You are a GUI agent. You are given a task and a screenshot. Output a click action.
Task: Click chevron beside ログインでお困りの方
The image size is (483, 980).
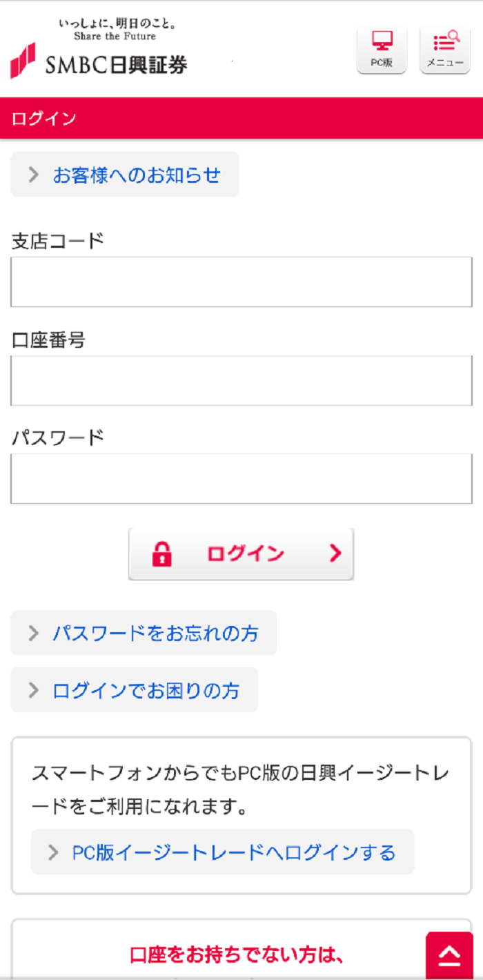click(x=33, y=690)
